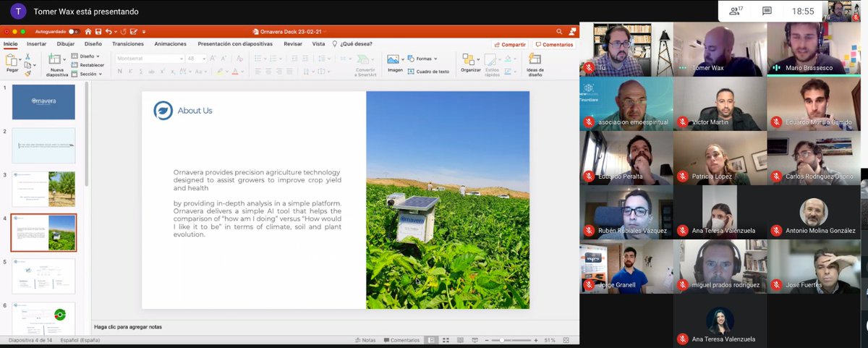Viewport: 868px width, 348px height.
Task: Open the meeting chat icon
Action: pos(767,11)
